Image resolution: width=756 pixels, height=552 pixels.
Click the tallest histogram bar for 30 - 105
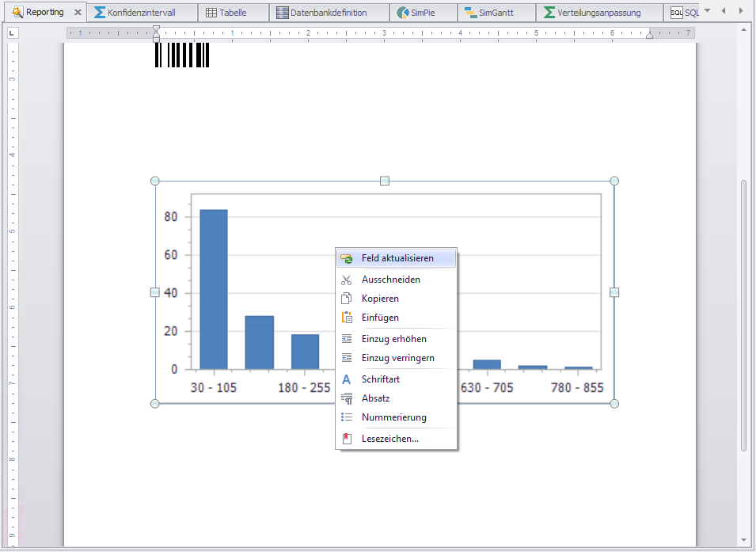[214, 290]
